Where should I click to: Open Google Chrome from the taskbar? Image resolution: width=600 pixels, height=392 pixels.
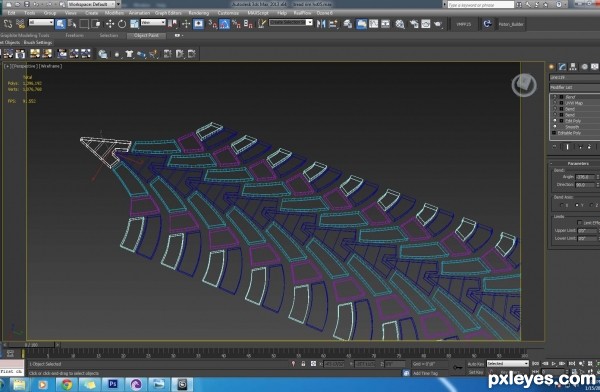click(x=66, y=384)
